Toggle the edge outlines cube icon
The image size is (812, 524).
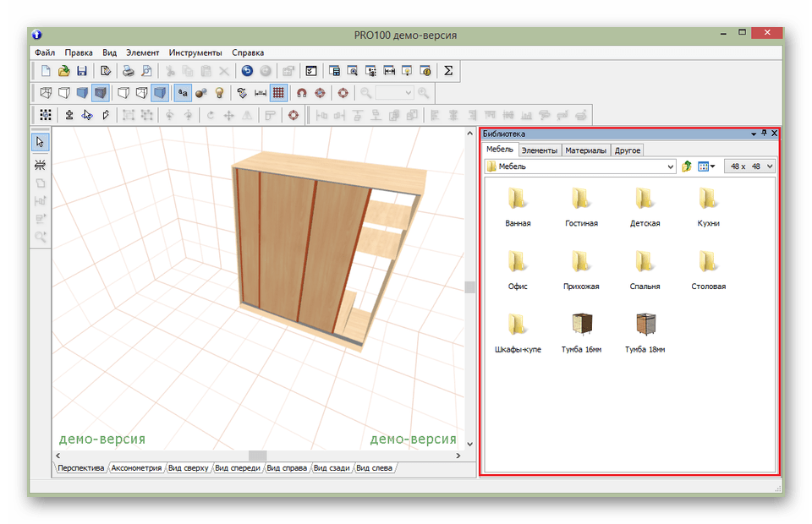point(123,93)
